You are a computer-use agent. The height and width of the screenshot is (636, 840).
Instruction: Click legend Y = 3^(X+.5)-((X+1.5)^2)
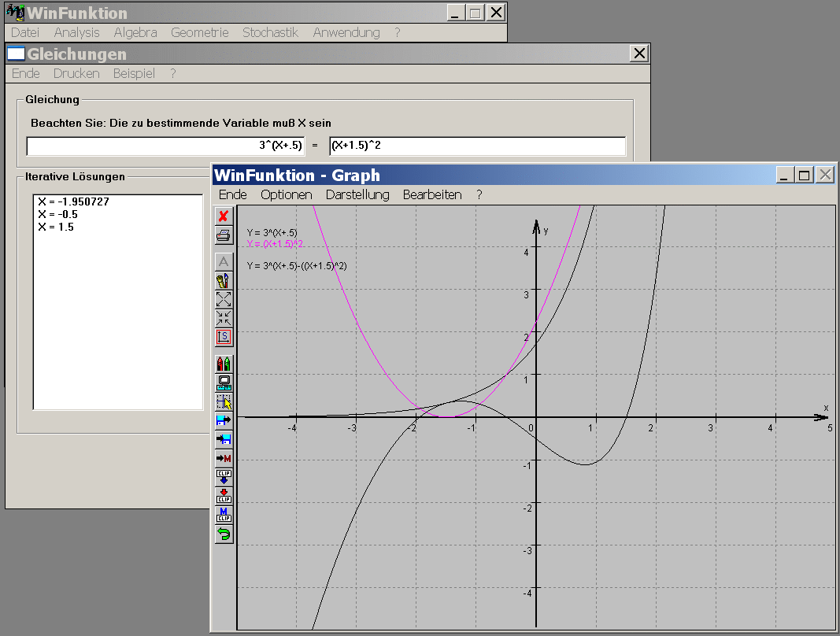[x=297, y=266]
